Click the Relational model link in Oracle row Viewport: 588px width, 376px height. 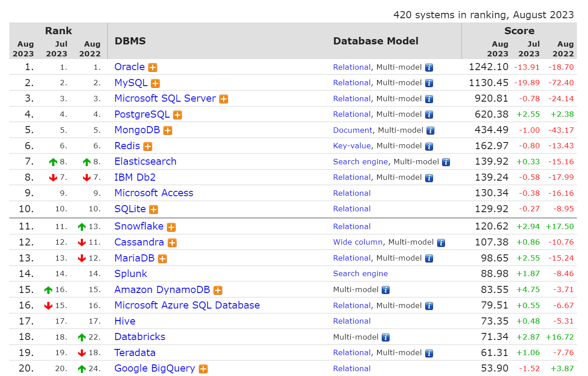(352, 67)
